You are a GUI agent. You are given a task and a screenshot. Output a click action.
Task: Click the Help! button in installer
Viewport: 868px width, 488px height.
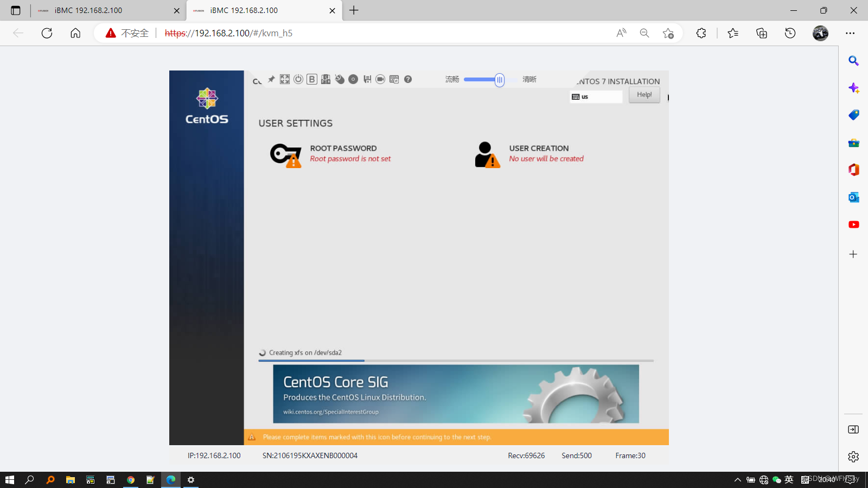coord(644,95)
